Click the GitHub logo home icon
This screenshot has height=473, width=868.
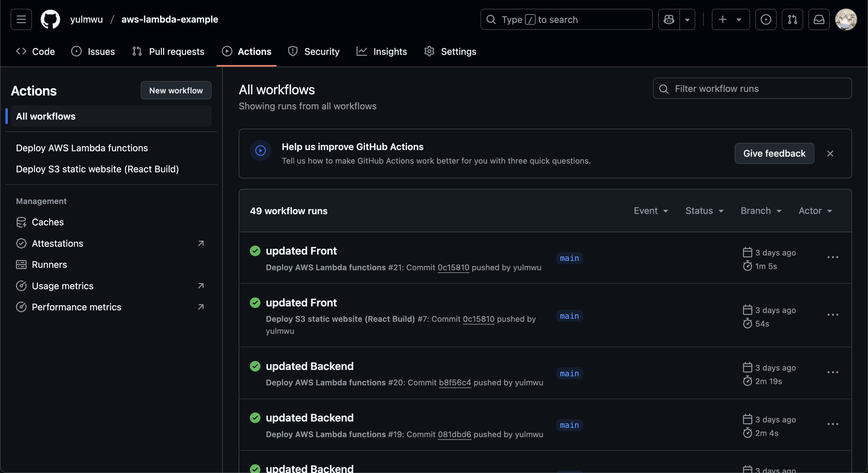point(50,20)
